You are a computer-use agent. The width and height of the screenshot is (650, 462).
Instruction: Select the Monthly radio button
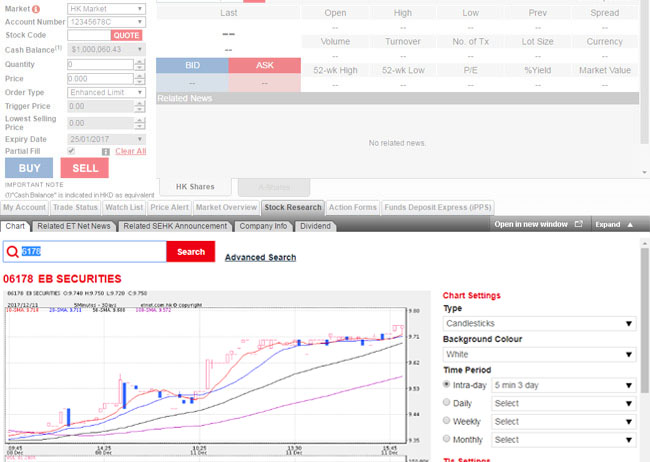(x=446, y=439)
